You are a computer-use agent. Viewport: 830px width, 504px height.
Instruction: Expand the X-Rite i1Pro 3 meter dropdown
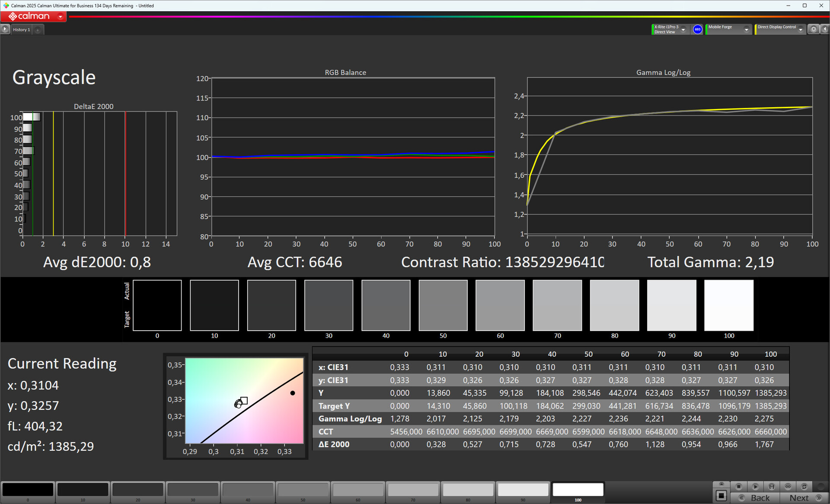click(x=683, y=29)
